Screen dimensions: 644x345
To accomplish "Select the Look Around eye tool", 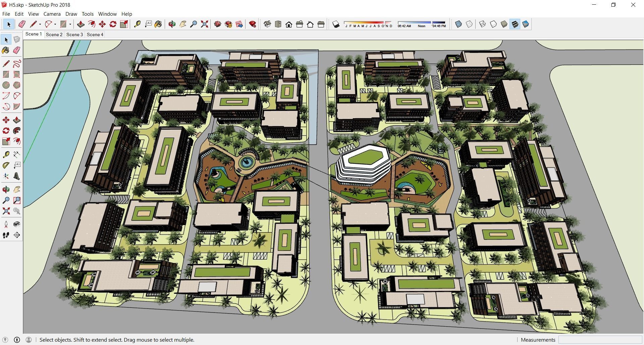I will (x=17, y=224).
